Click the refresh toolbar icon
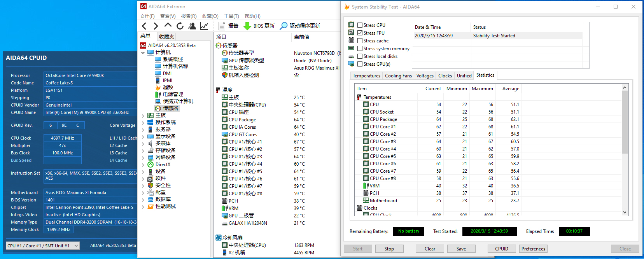This screenshot has width=644, height=259. (180, 26)
